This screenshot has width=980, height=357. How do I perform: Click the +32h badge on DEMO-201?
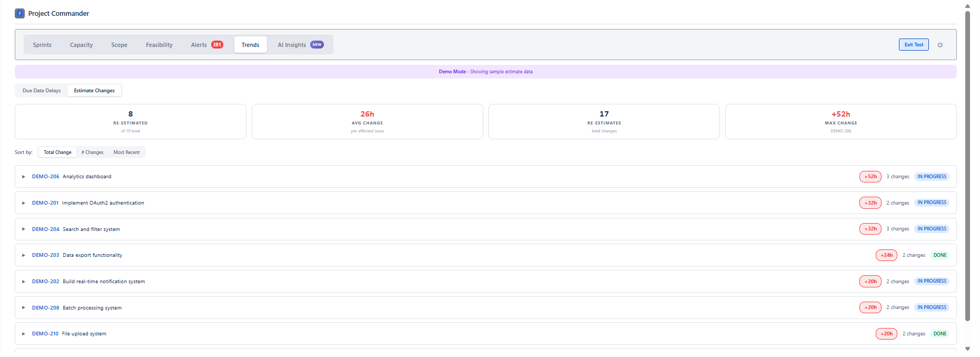click(x=870, y=202)
